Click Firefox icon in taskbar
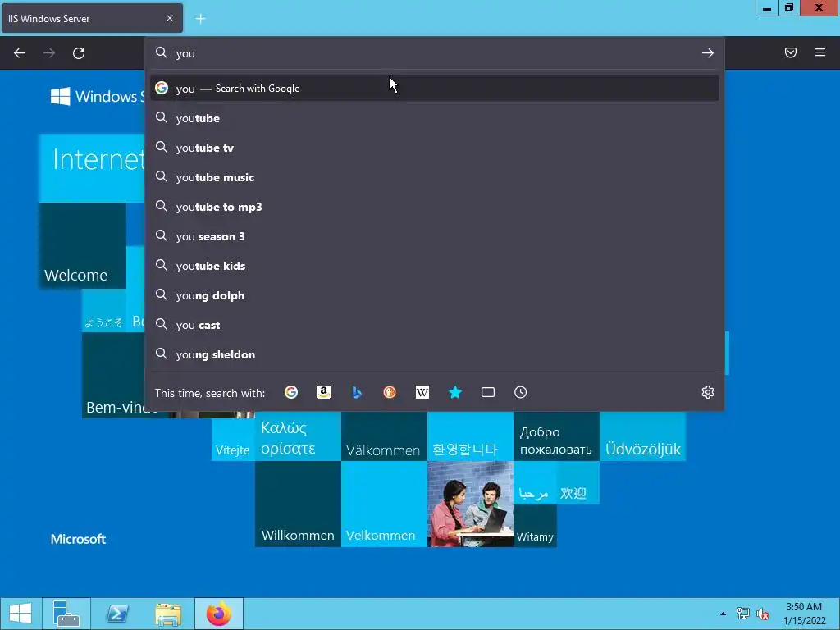 (x=218, y=614)
